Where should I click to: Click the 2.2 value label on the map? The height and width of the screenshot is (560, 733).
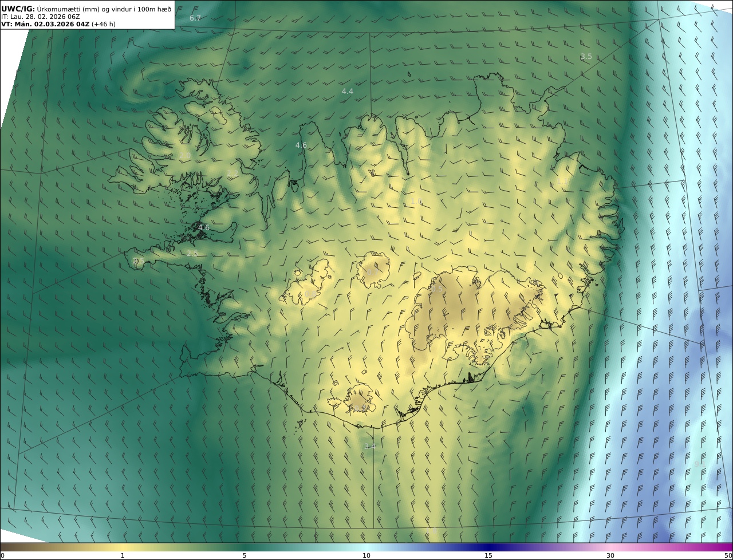(x=232, y=173)
